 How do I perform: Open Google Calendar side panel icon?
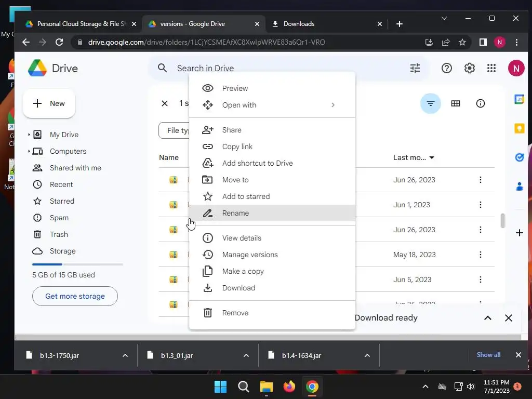(519, 99)
